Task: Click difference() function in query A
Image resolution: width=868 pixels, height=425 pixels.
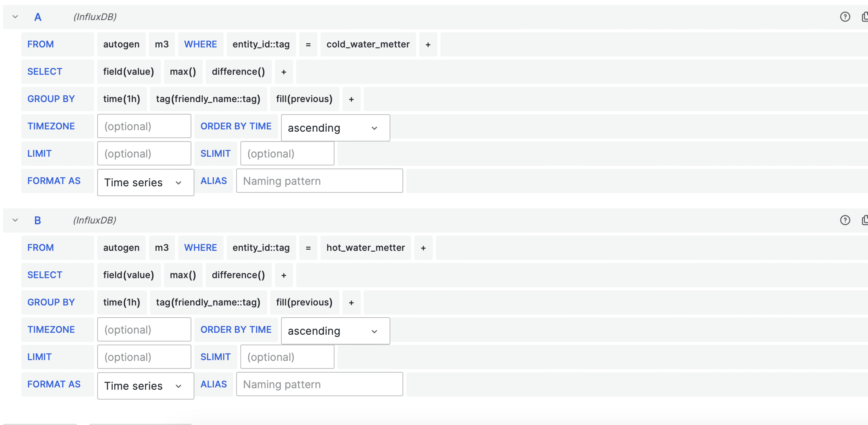Action: point(238,72)
